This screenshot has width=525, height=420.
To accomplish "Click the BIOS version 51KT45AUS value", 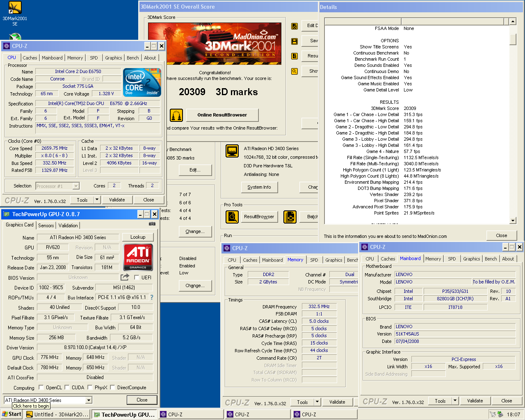I will click(x=455, y=334).
